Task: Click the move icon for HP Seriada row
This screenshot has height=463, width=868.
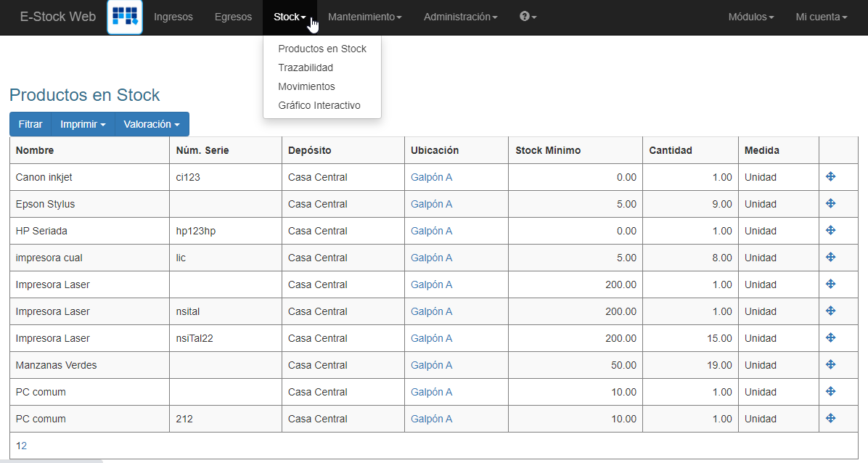Action: (830, 231)
